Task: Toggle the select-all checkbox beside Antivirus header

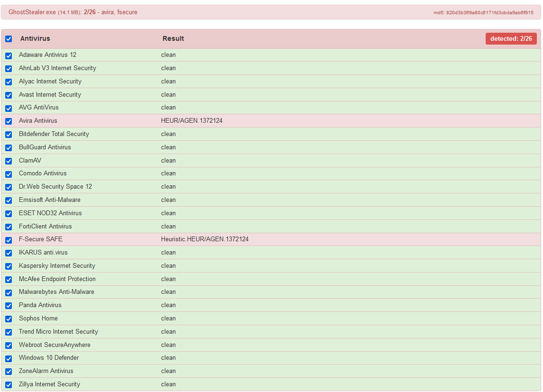Action: (9, 39)
